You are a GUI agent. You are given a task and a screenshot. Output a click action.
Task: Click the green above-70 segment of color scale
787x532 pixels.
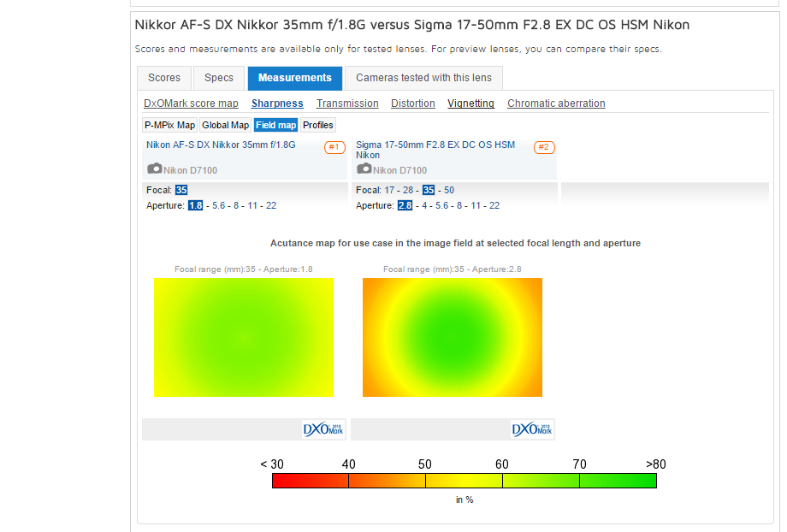(618, 481)
